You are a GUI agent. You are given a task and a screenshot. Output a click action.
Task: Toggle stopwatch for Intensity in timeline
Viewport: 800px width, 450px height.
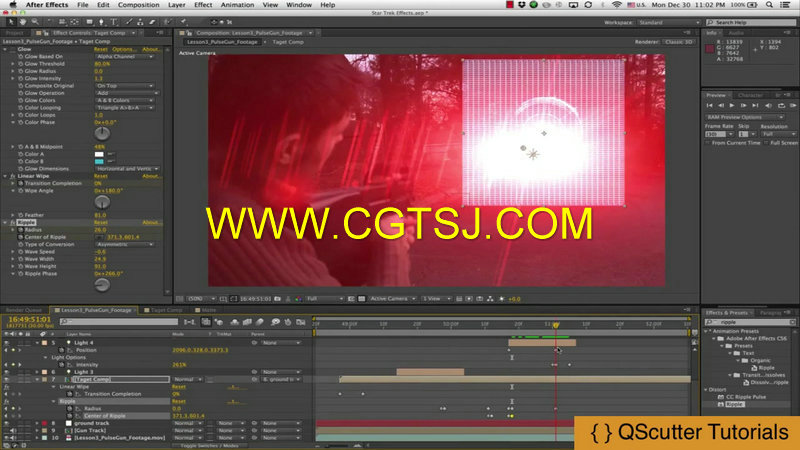click(62, 365)
